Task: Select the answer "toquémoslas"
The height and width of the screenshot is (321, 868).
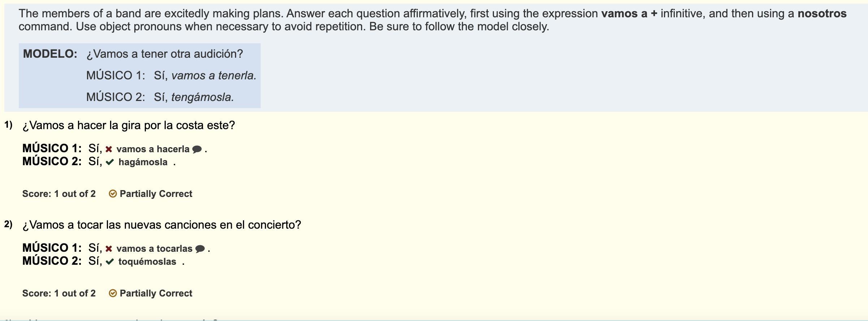Action: click(147, 262)
